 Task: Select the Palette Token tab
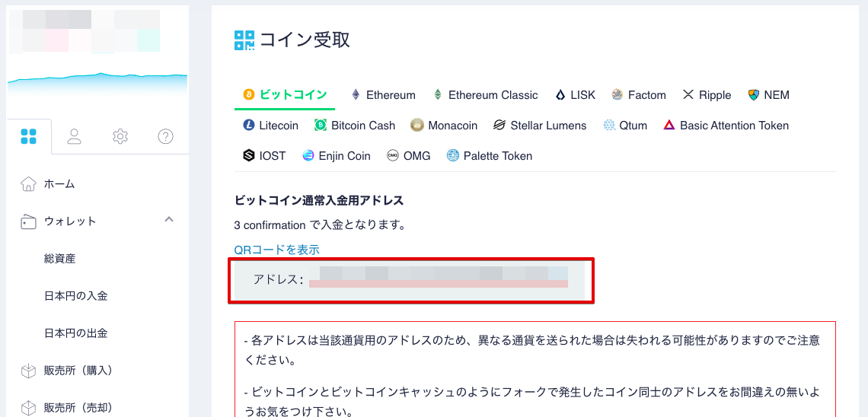point(490,156)
